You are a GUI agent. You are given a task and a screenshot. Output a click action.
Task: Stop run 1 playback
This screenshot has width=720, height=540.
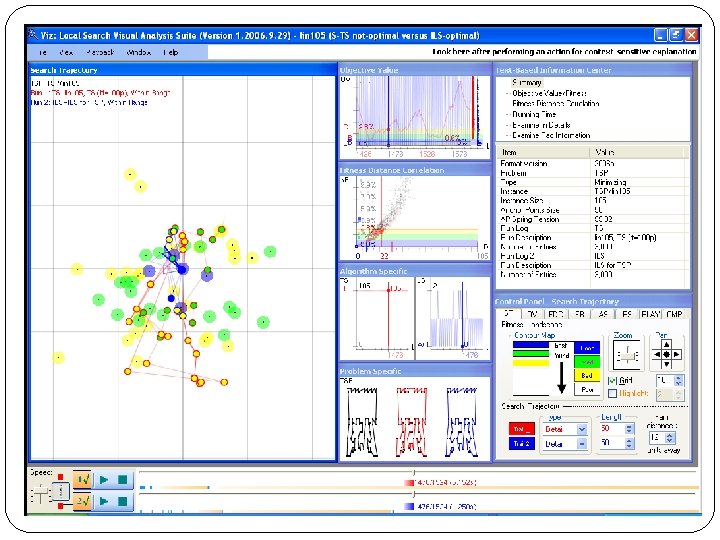coord(122,480)
